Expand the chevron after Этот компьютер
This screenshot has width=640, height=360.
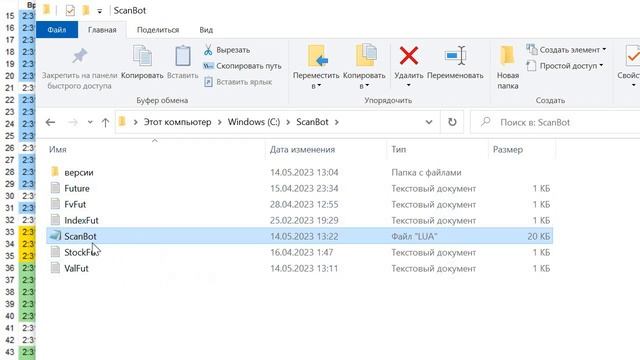coord(220,122)
